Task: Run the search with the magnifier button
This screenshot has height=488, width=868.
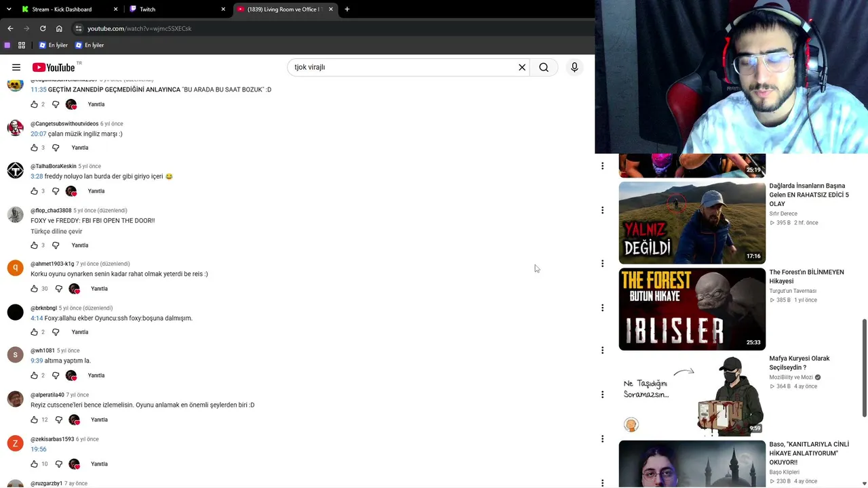Action: pyautogui.click(x=544, y=67)
